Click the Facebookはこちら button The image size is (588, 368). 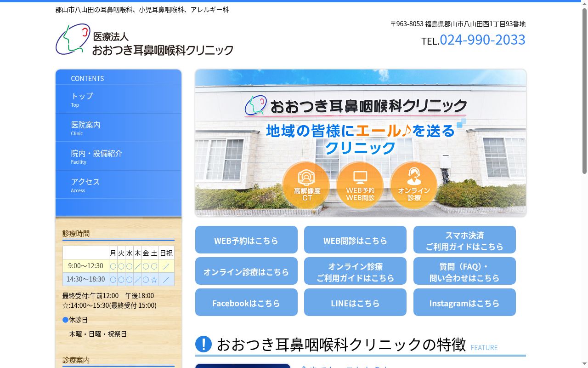coord(246,302)
